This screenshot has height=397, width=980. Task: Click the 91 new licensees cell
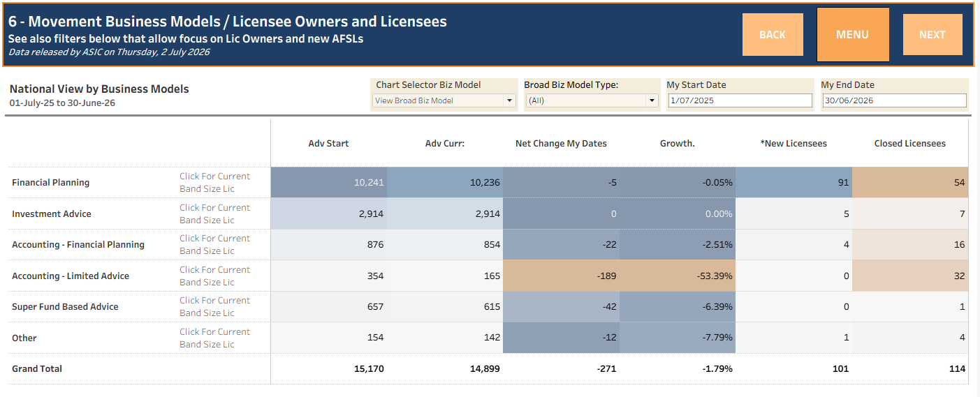(x=793, y=182)
